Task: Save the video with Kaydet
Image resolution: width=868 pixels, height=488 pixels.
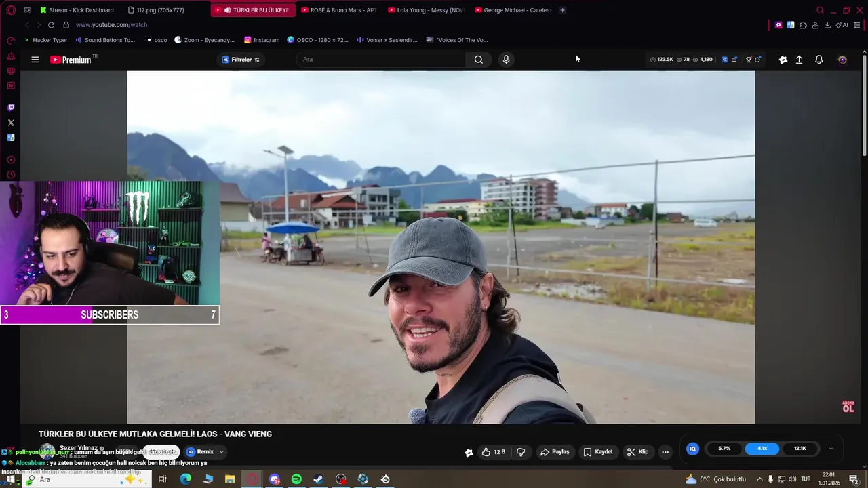Action: 598,452
